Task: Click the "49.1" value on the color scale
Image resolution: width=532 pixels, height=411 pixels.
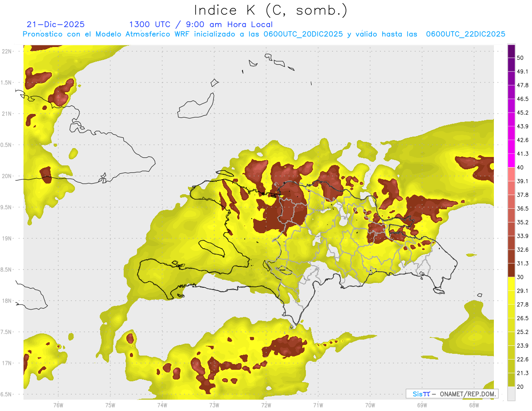Action: [523, 71]
